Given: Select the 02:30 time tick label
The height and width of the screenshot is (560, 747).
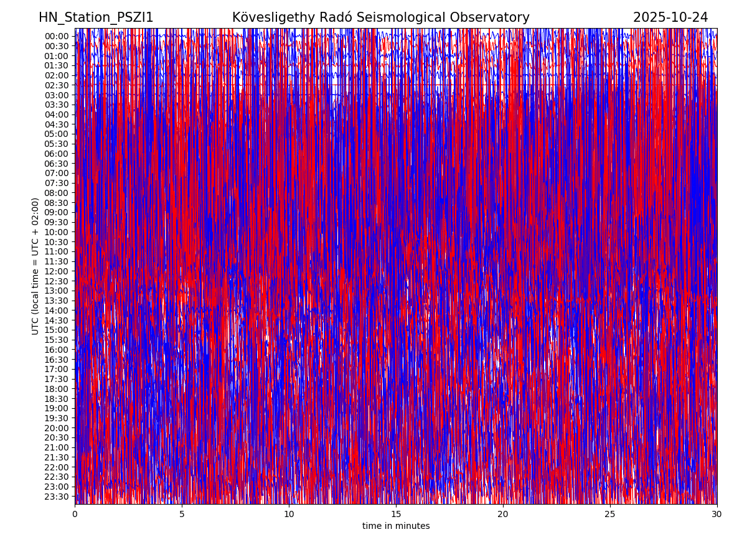Looking at the screenshot, I should pyautogui.click(x=56, y=85).
